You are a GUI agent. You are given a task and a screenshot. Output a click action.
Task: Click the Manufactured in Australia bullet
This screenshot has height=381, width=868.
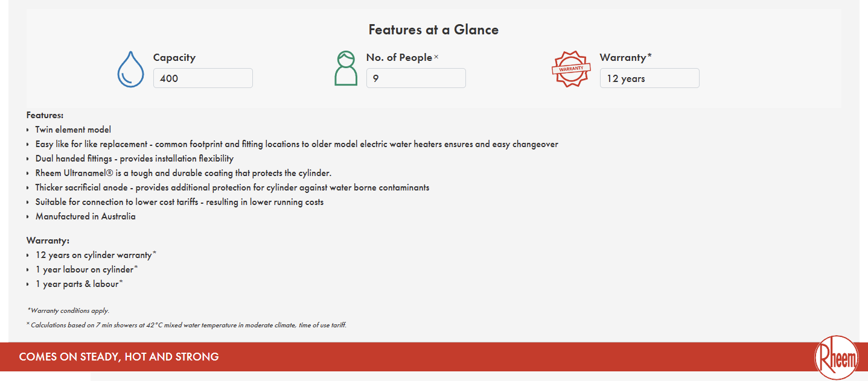click(x=85, y=216)
